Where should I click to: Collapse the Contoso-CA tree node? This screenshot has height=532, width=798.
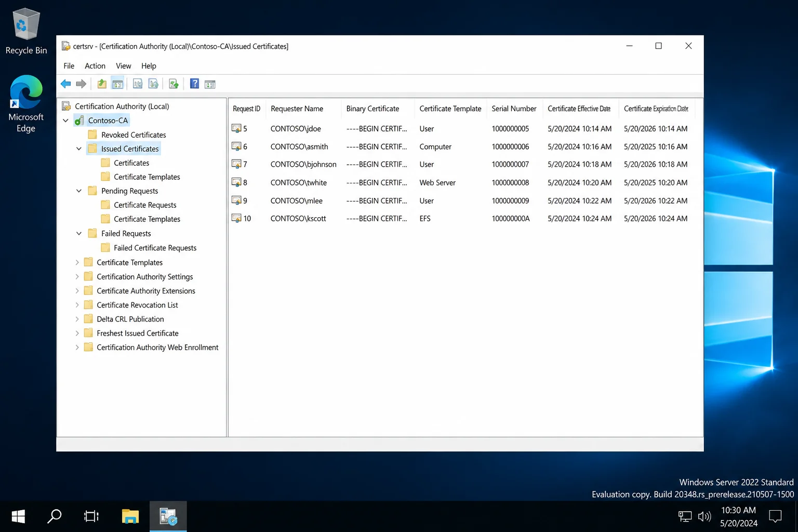[x=66, y=121]
